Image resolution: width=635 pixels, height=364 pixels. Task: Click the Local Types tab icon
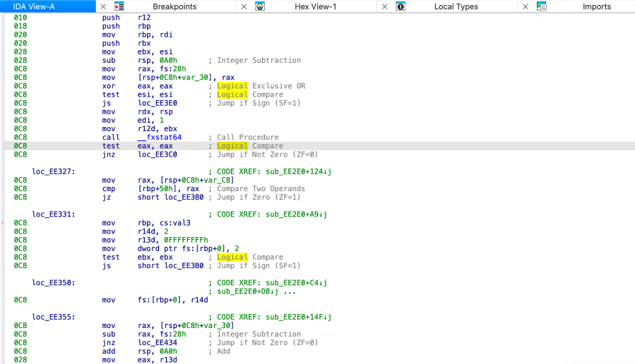point(400,6)
